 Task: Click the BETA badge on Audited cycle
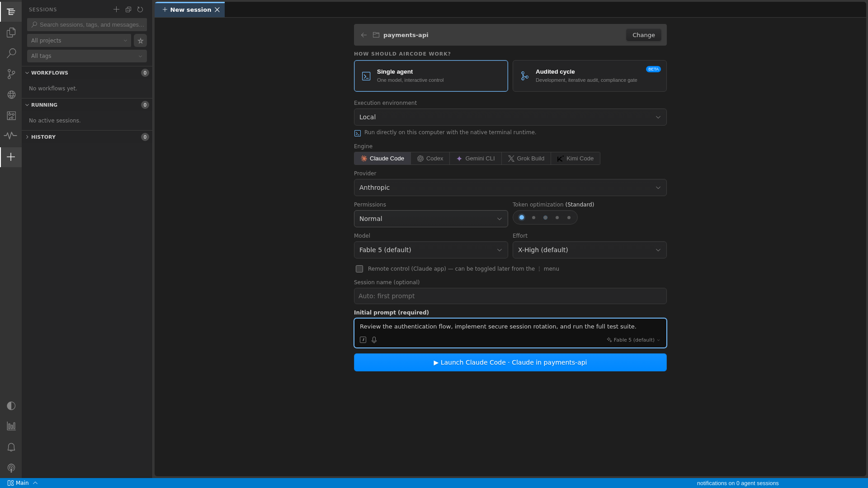tap(653, 69)
